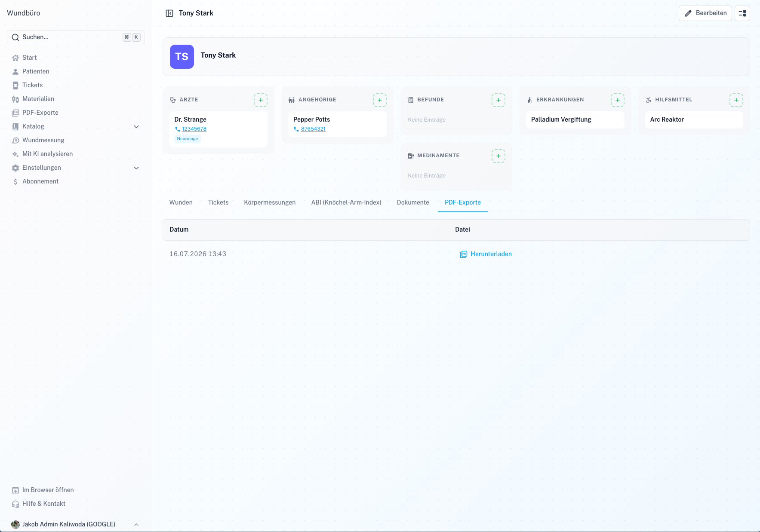Add a new doctor in Ärzte

261,100
